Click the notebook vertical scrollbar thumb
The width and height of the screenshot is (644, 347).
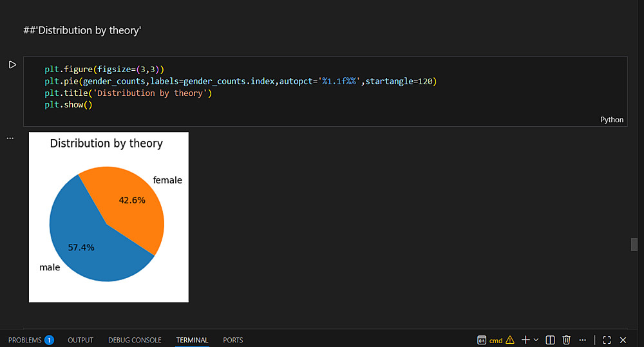[634, 245]
